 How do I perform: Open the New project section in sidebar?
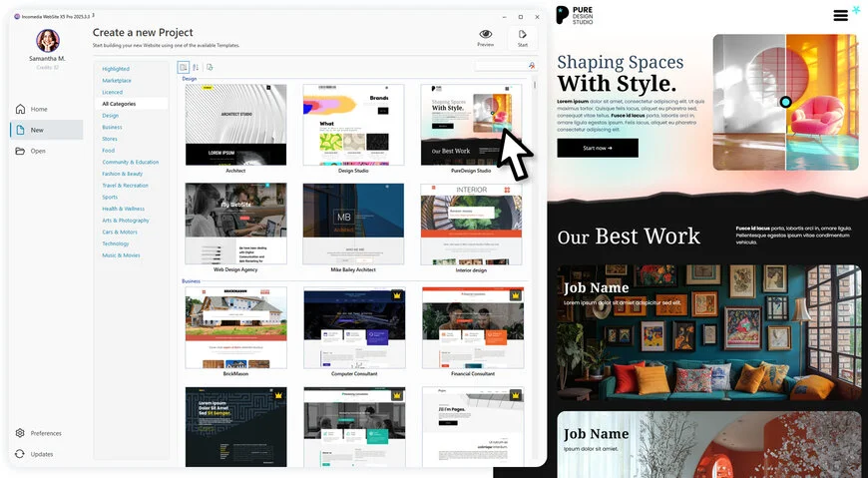click(x=47, y=130)
